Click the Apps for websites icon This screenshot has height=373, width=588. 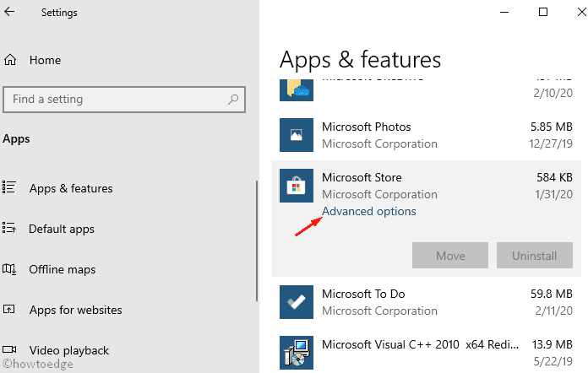point(9,310)
